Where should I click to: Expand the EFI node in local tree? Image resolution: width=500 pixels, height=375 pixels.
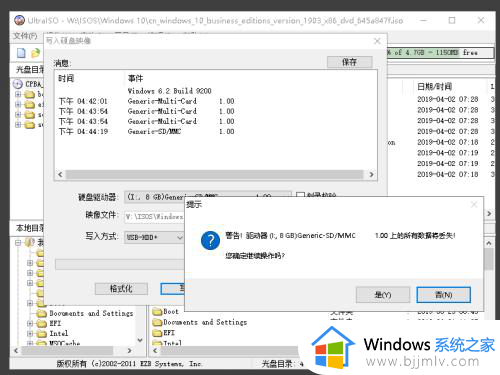(30, 323)
